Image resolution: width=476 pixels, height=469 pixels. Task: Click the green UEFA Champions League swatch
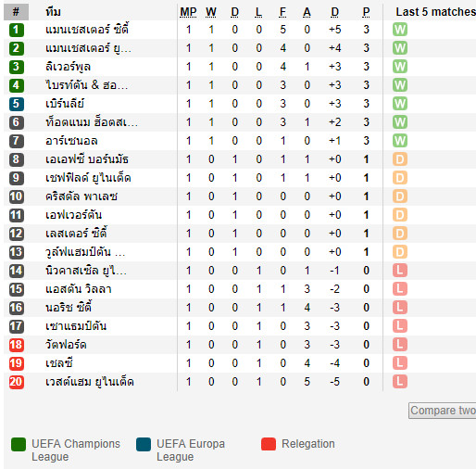click(19, 444)
